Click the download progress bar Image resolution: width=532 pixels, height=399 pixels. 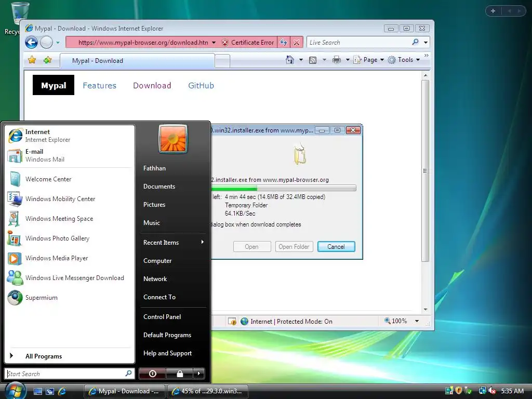pyautogui.click(x=283, y=188)
